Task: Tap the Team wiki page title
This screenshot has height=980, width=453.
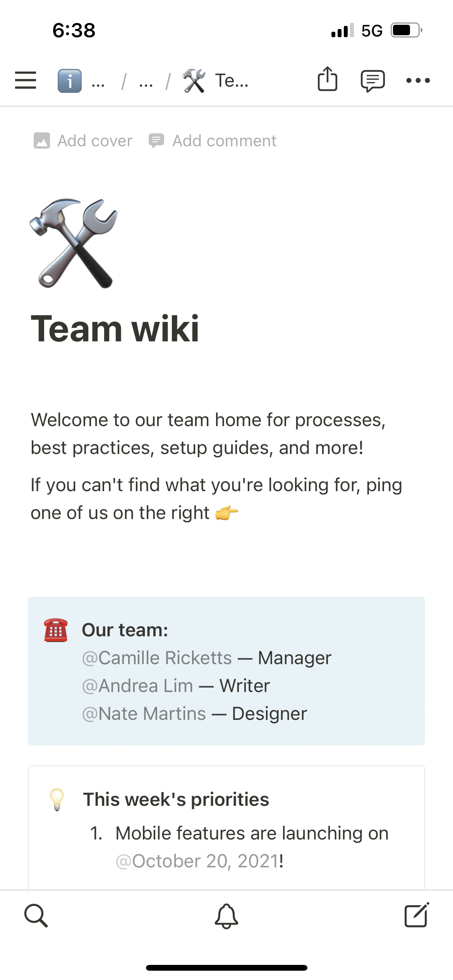Action: 115,329
